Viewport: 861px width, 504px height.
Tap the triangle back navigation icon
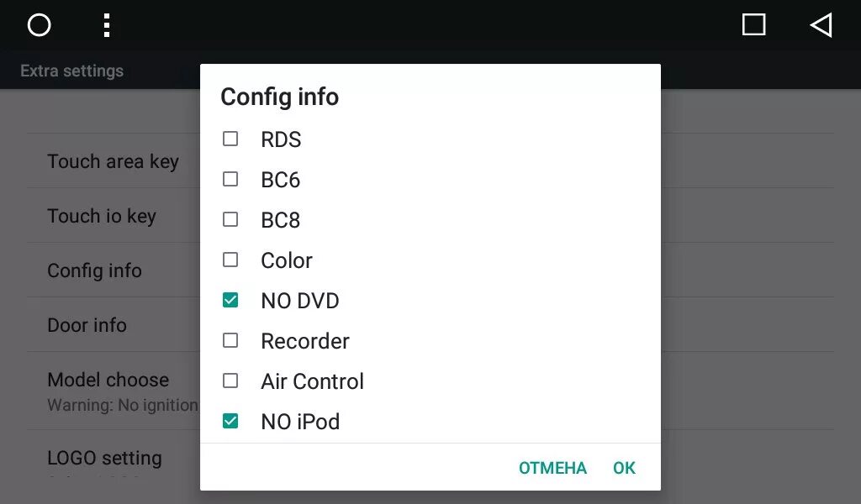821,25
